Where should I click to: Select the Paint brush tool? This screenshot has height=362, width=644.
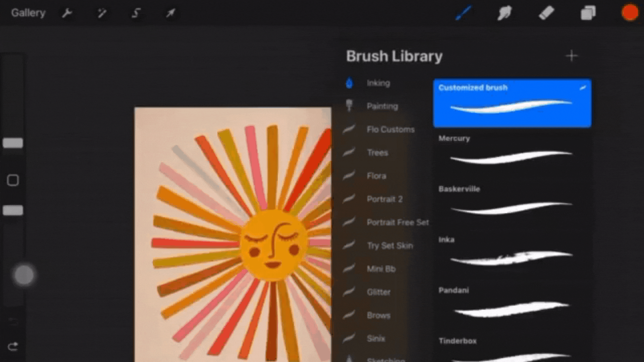(x=463, y=13)
